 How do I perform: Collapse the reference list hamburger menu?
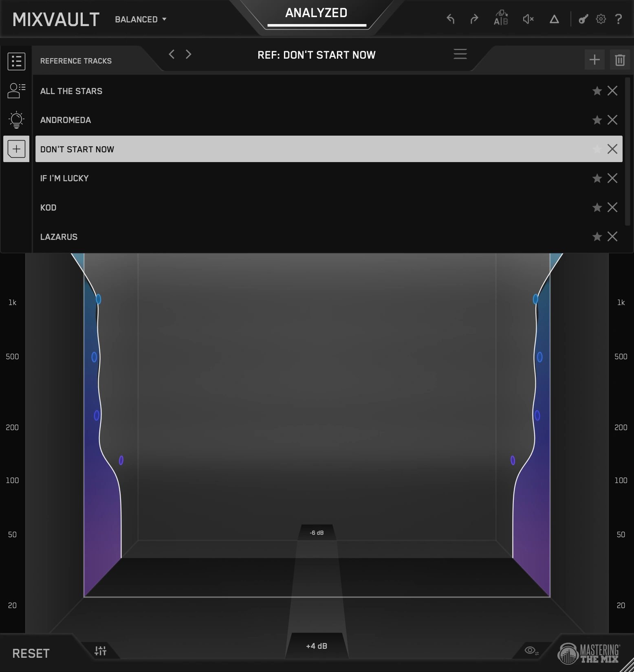click(x=460, y=54)
